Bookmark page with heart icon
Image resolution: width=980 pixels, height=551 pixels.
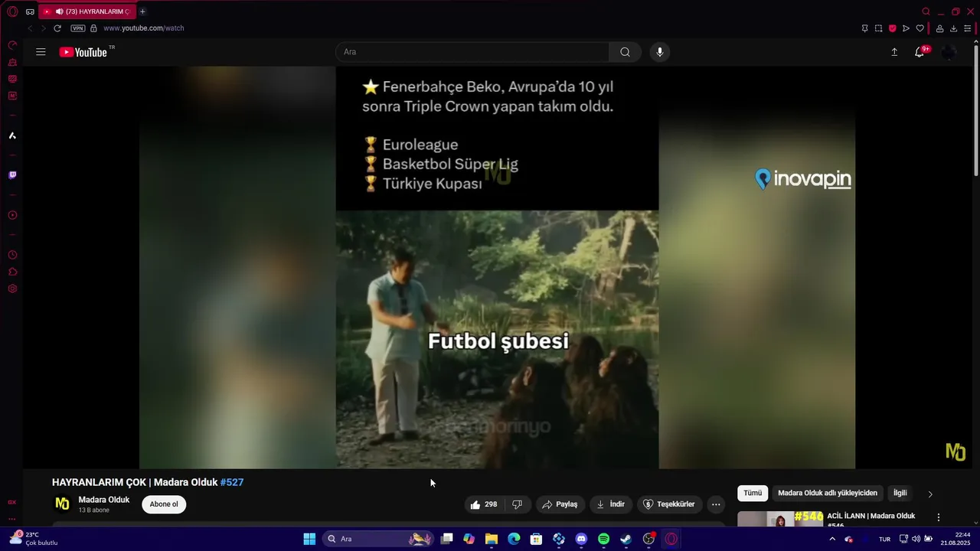pos(920,28)
